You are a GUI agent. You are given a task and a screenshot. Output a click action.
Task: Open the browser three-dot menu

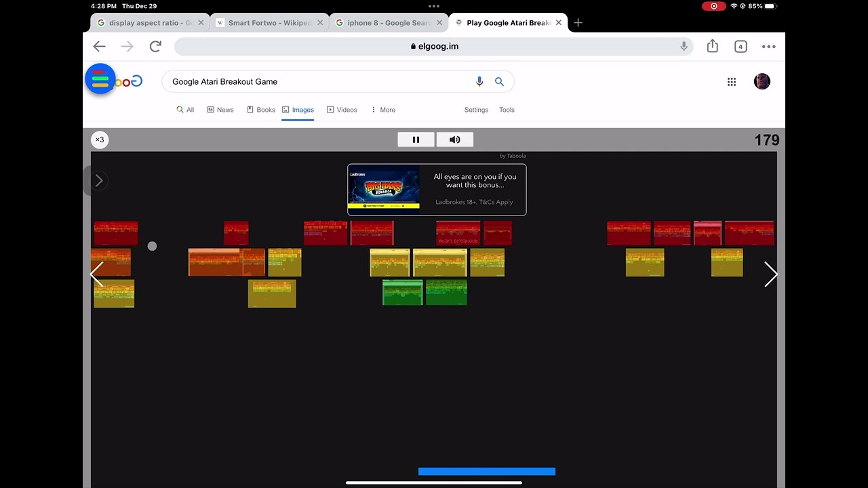click(x=768, y=47)
